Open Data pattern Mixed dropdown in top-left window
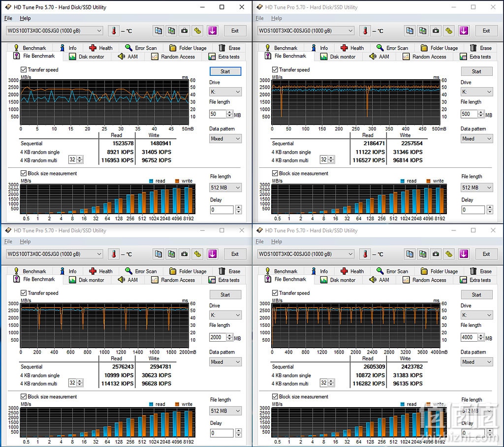Screen dimensions: 504x447 click(x=225, y=139)
